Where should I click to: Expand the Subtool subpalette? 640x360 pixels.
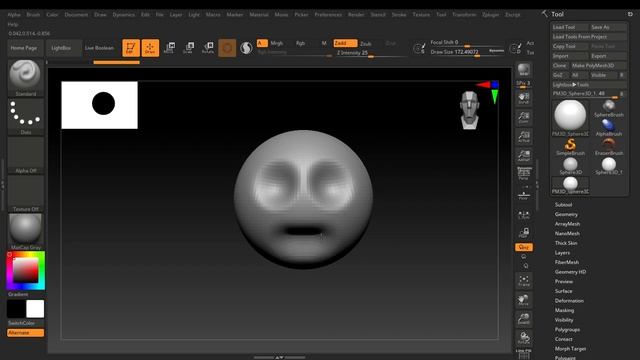(563, 205)
